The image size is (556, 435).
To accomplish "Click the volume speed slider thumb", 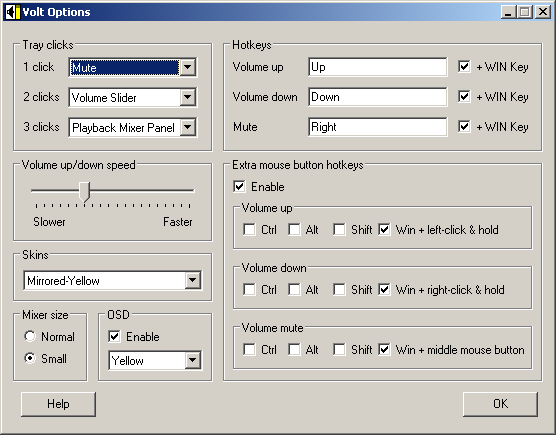I will 84,192.
